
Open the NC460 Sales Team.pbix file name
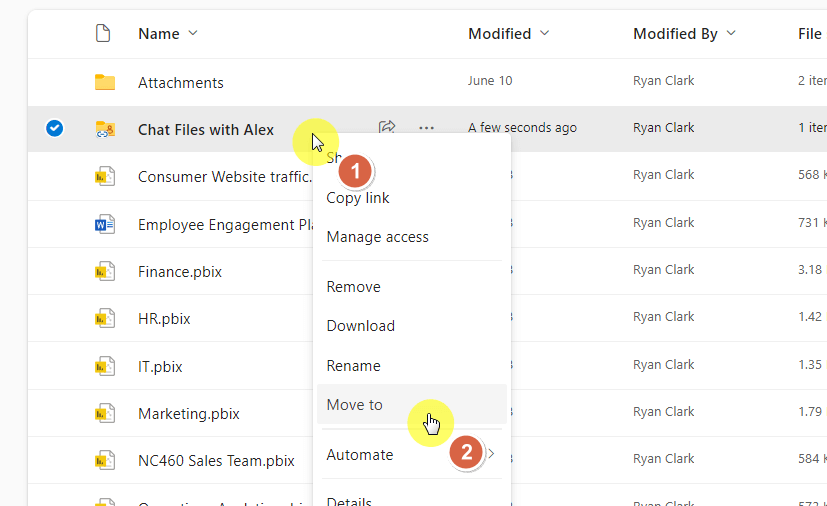pyautogui.click(x=216, y=461)
